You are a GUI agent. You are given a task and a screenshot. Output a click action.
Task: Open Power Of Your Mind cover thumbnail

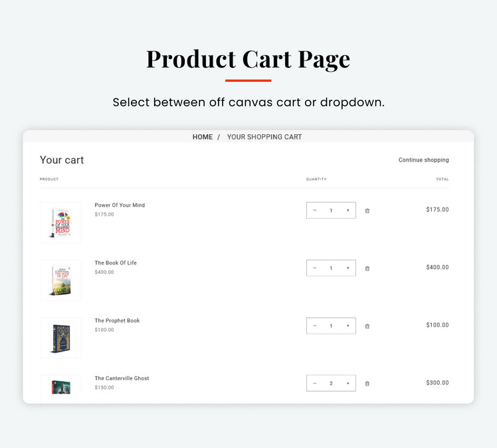coord(60,223)
